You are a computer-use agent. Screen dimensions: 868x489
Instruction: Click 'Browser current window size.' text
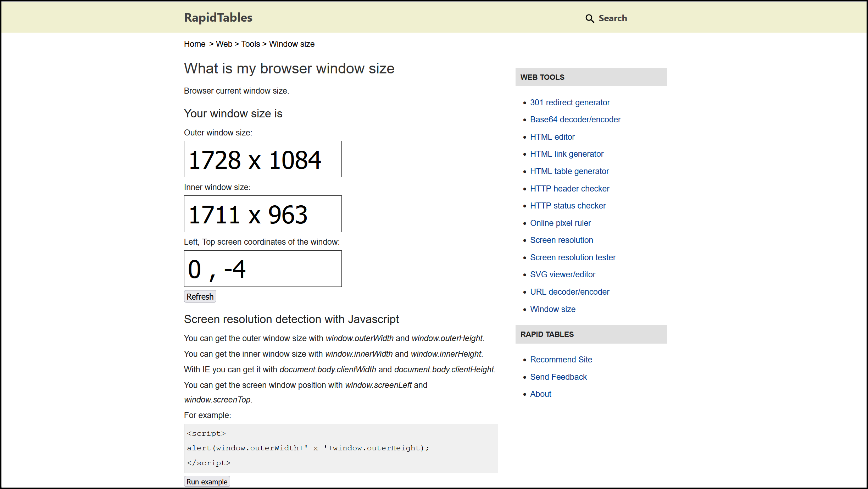237,91
